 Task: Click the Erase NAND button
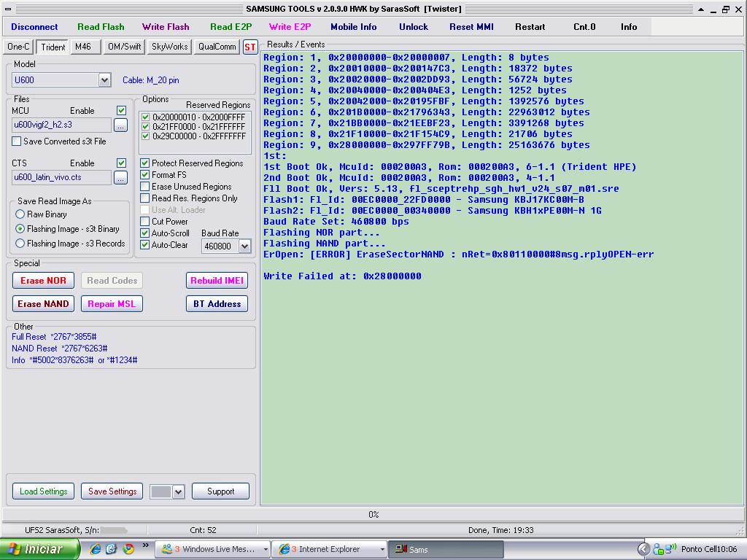[43, 304]
